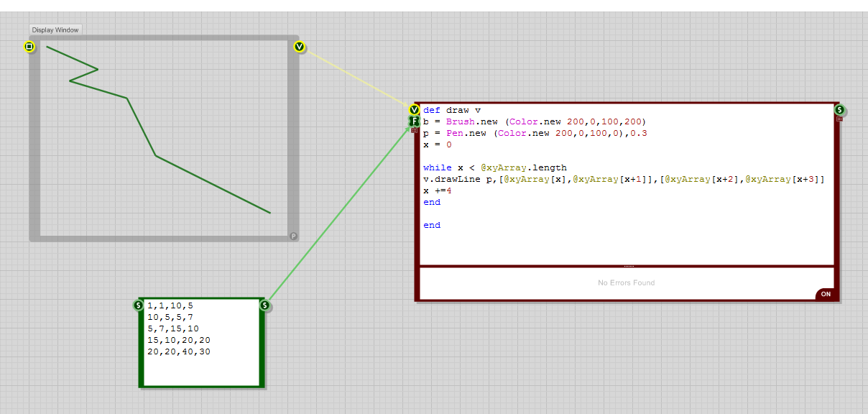Click the grid icon under the code node's S port
Screen dimensions: 868x414
pyautogui.click(x=839, y=119)
